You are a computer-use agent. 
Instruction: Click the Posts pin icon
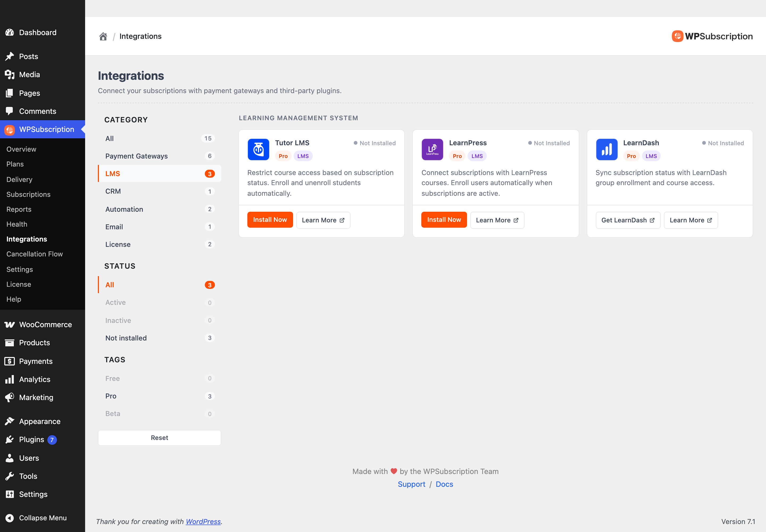pos(10,56)
